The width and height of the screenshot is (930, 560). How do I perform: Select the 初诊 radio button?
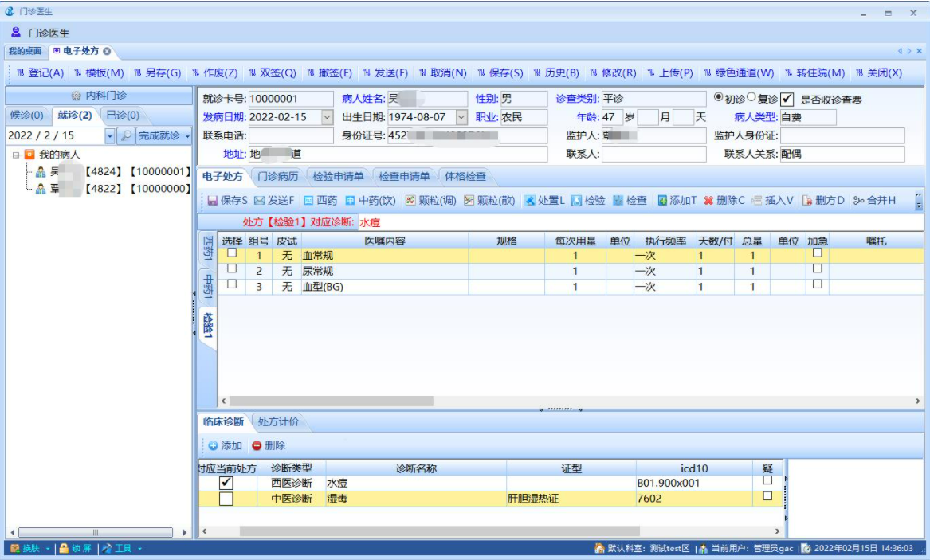coord(718,97)
